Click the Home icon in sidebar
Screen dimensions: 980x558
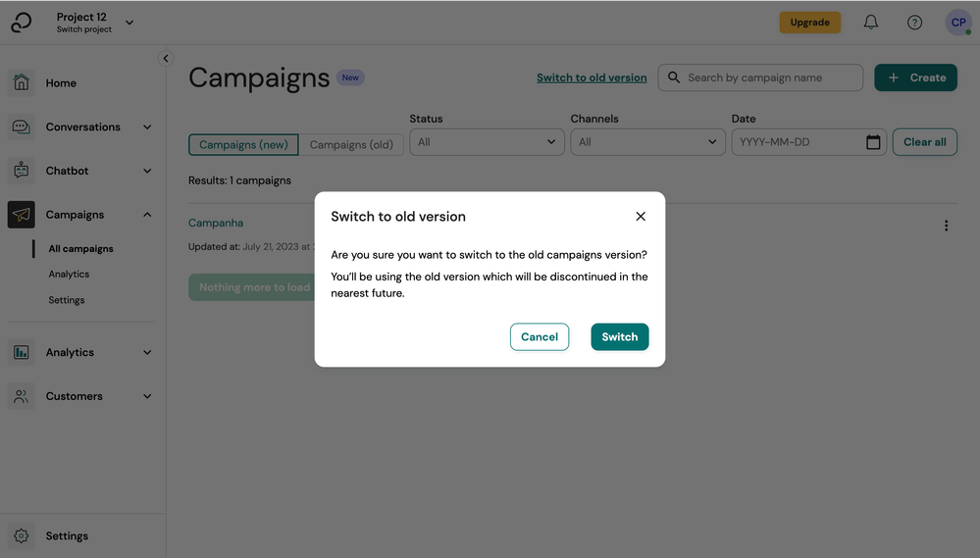click(x=22, y=83)
